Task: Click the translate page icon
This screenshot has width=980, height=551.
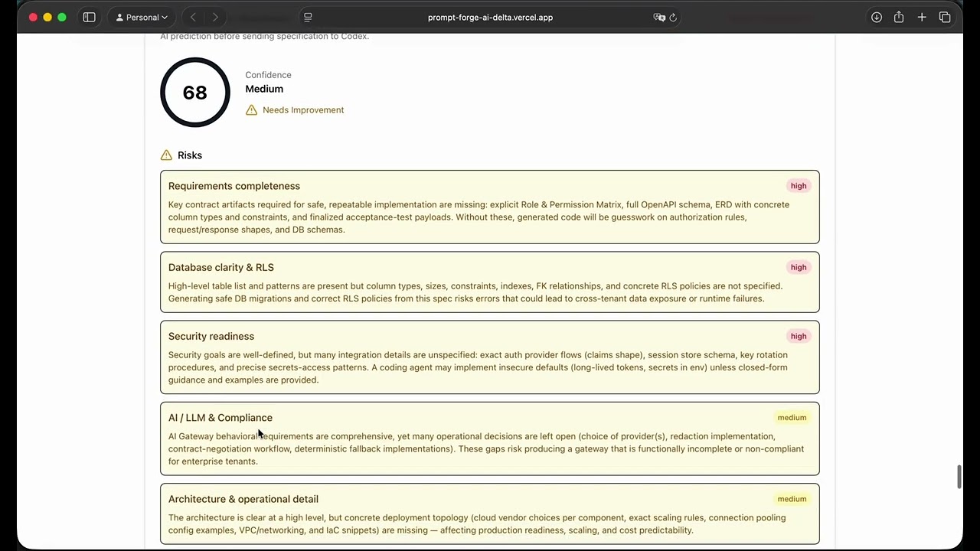Action: (x=659, y=17)
